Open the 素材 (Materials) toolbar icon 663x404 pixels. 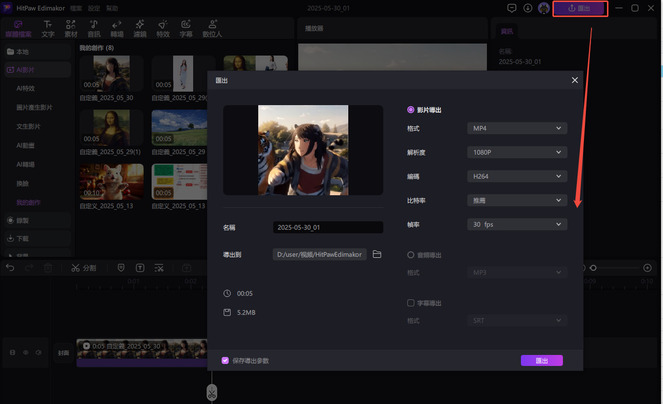(71, 29)
